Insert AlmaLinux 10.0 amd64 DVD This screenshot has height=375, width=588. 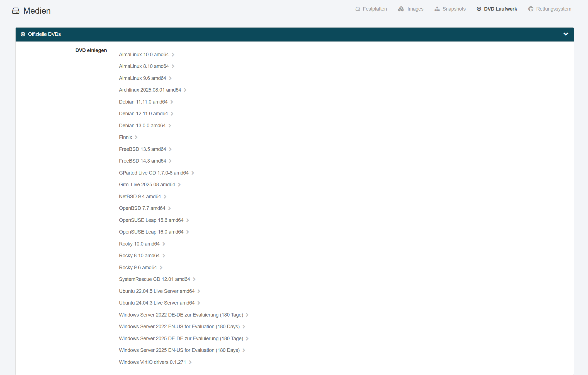click(147, 55)
